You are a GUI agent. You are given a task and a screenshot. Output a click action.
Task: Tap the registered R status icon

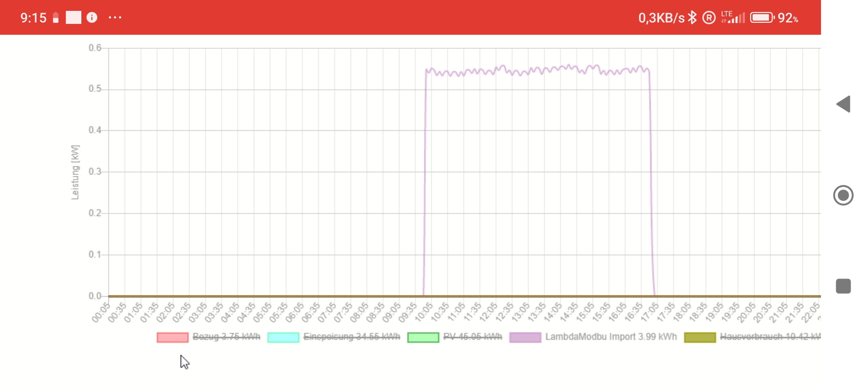pyautogui.click(x=709, y=17)
